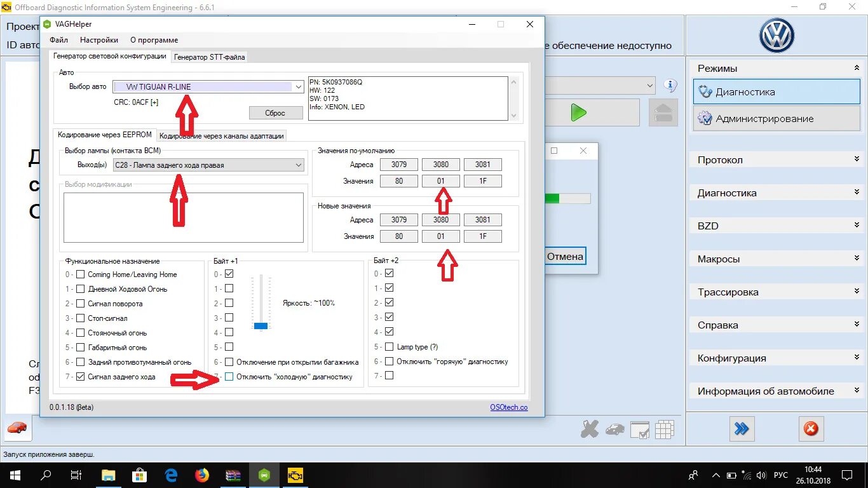Screen dimensions: 868x488
Task: Expand the Конфигурация section
Action: tap(774, 358)
